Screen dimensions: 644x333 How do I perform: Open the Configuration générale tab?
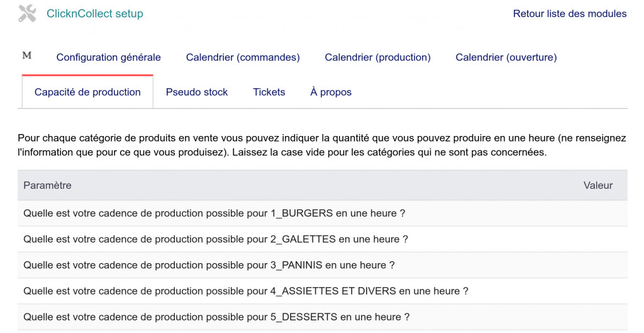click(x=108, y=57)
